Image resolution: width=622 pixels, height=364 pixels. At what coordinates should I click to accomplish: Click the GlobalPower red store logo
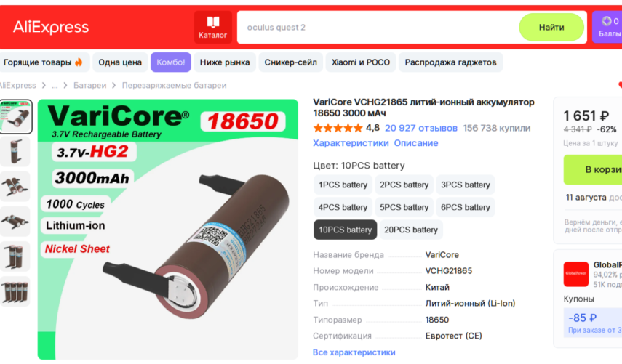pos(576,274)
